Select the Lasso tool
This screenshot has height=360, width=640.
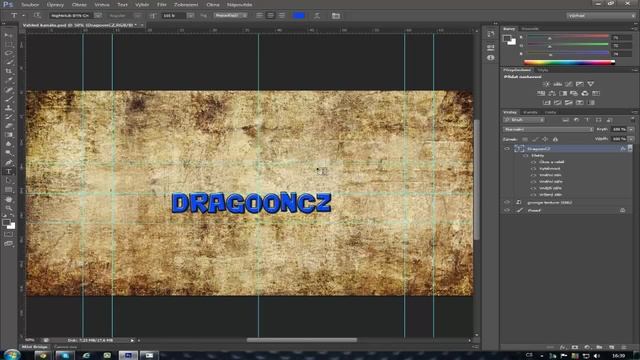pos(8,53)
